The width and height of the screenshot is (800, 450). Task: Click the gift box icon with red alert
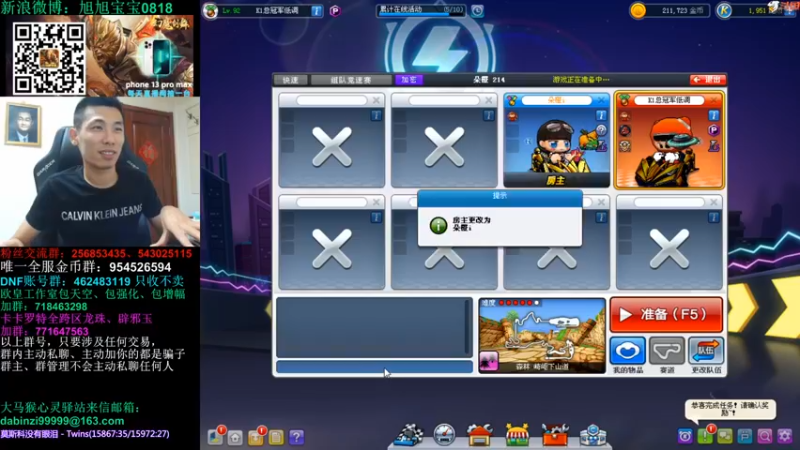click(x=256, y=436)
